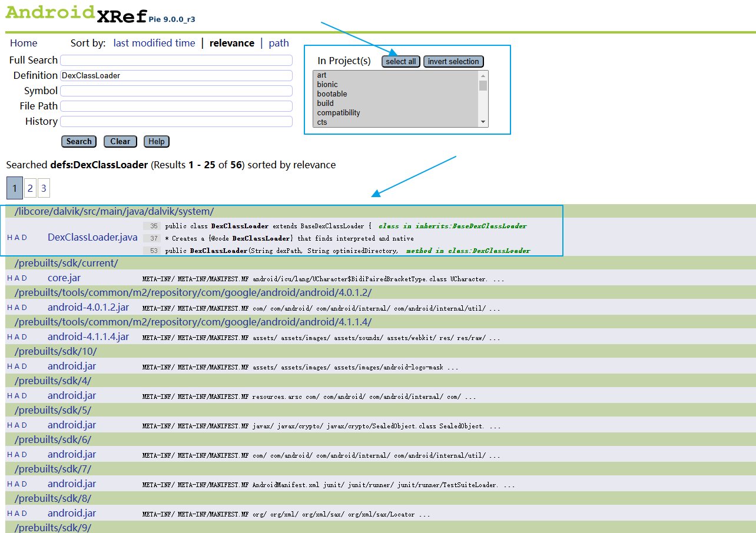The height and width of the screenshot is (533, 756).
Task: Go to the Home link
Action: 24,43
